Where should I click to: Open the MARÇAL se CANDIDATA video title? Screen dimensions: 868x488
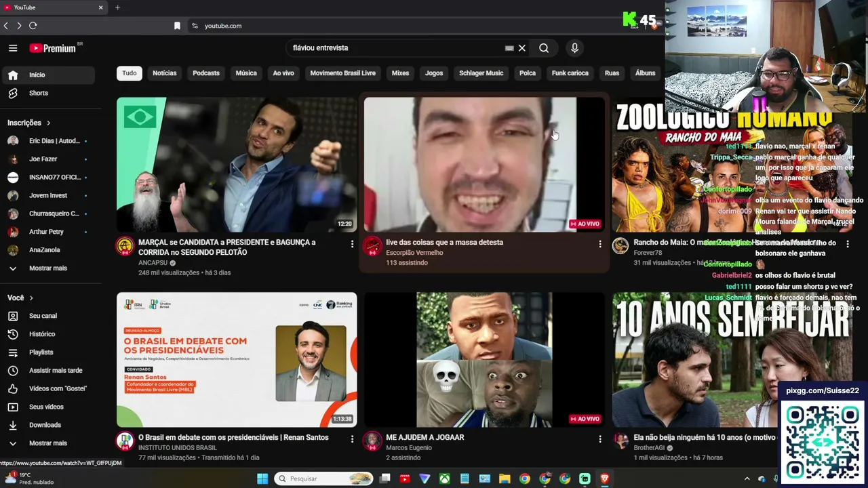pos(226,247)
